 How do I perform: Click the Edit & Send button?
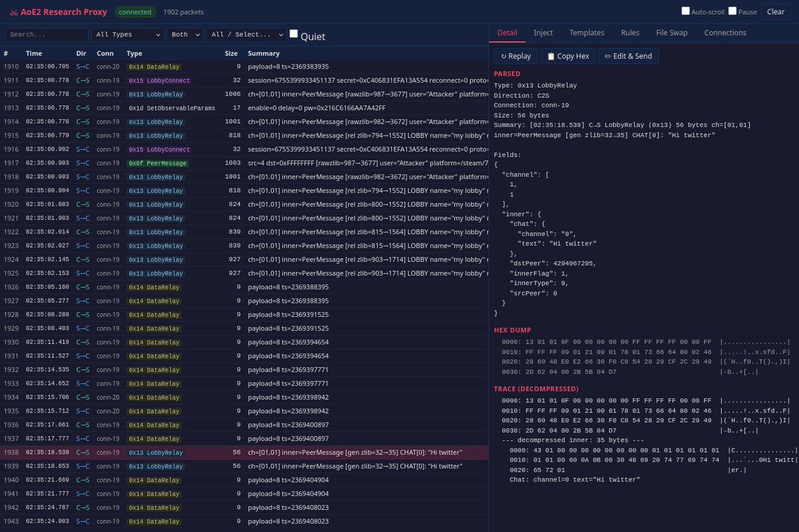(x=628, y=56)
